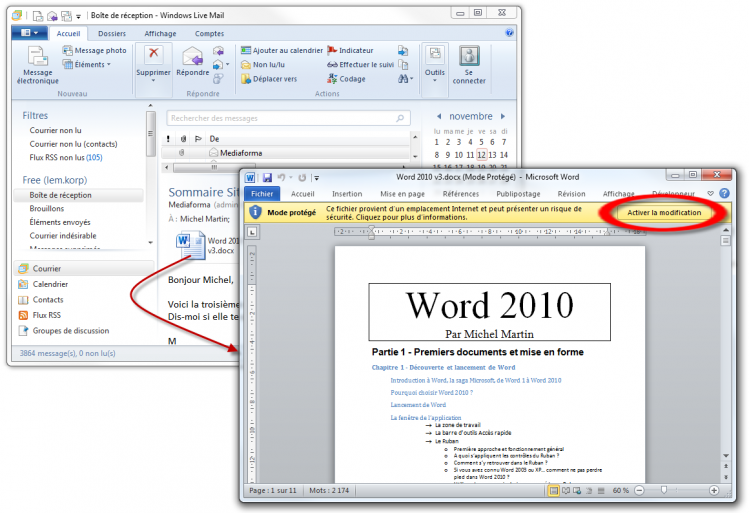749x513 pixels.
Task: Click the Save icon in Word title bar
Action: coord(267,178)
